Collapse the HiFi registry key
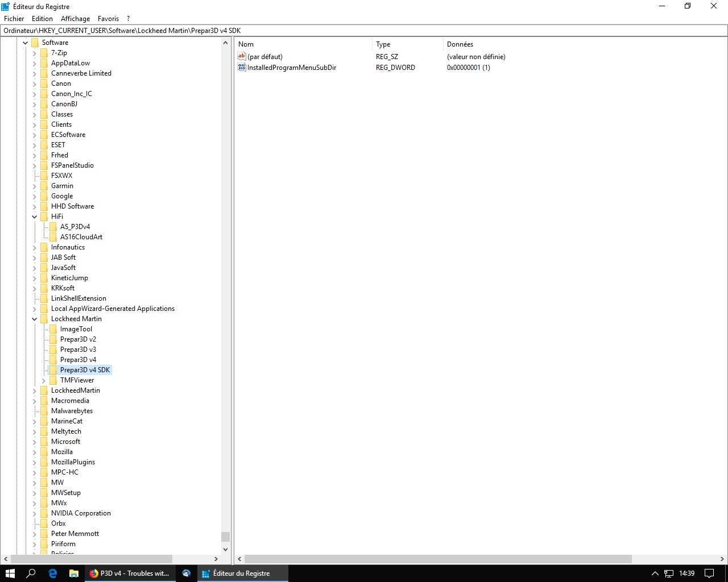This screenshot has height=582, width=728. [x=35, y=217]
